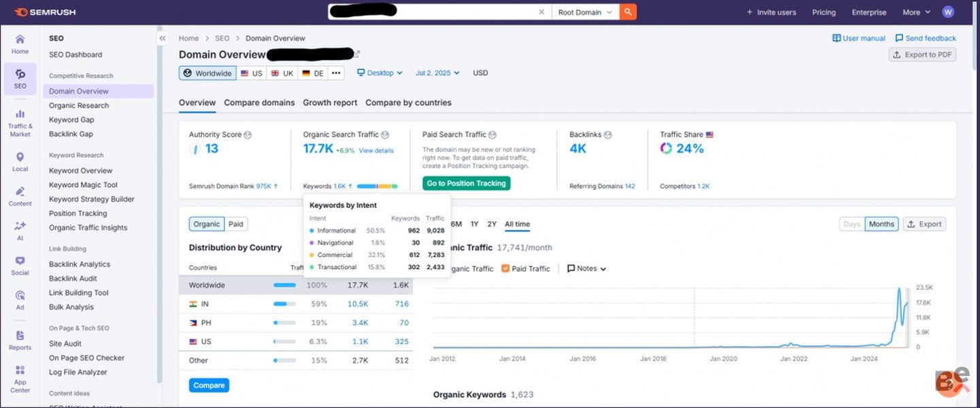Open the Root Domain dropdown
980x408 pixels.
click(x=584, y=12)
